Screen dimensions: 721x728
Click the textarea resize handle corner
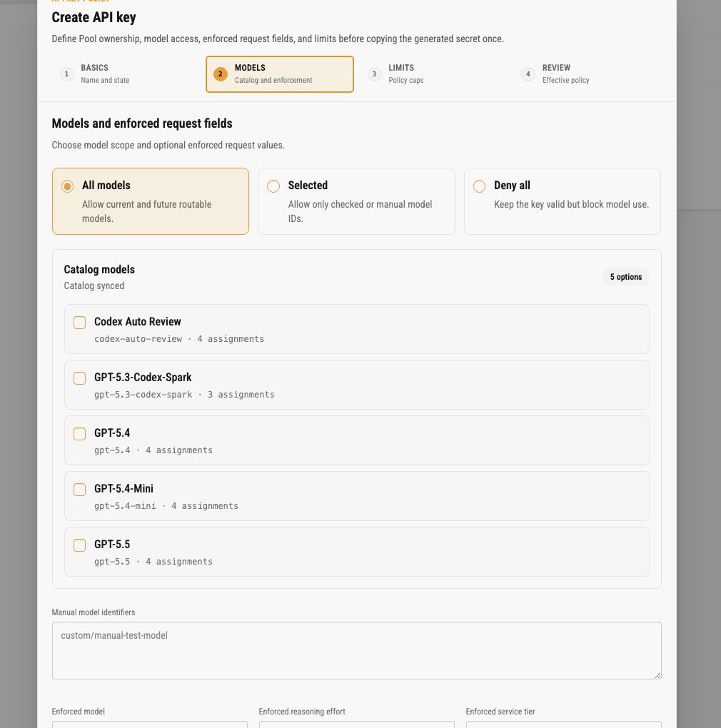657,675
